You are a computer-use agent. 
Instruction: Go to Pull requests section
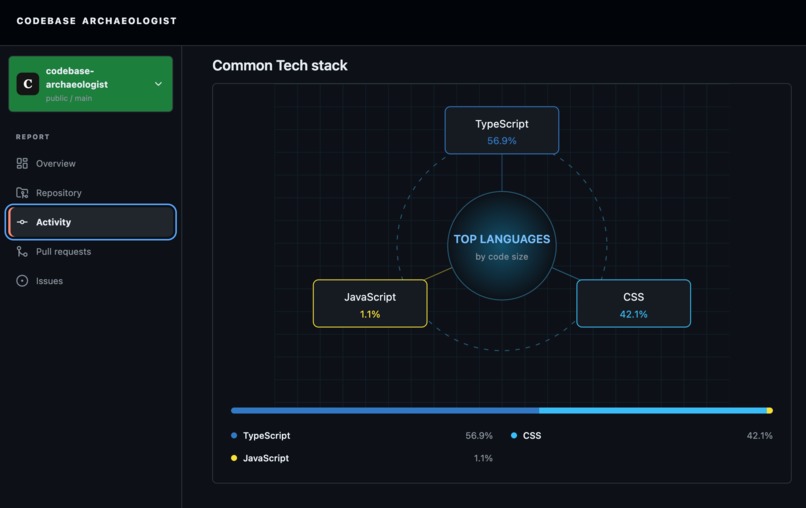coord(90,251)
